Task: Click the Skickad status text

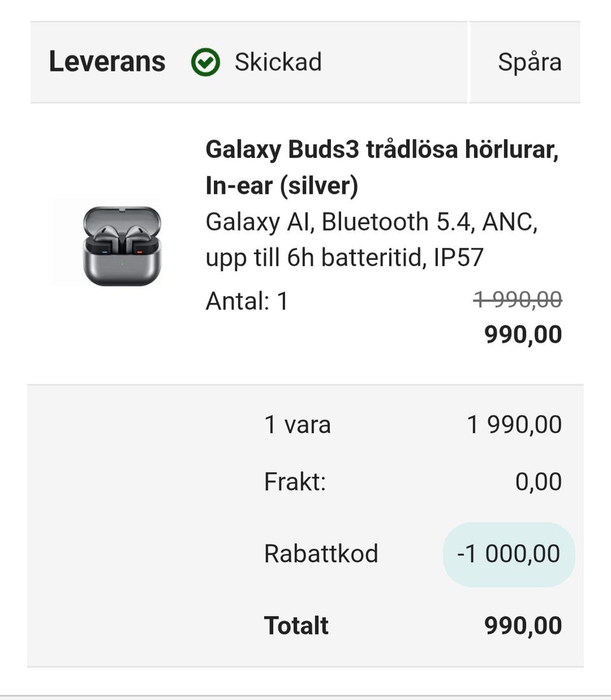Action: tap(277, 62)
